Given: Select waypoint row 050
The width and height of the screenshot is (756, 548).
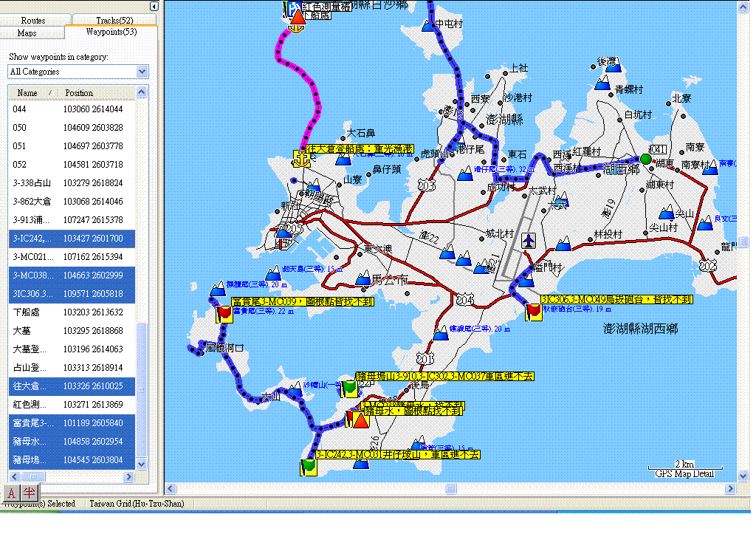Looking at the screenshot, I should pos(72,127).
